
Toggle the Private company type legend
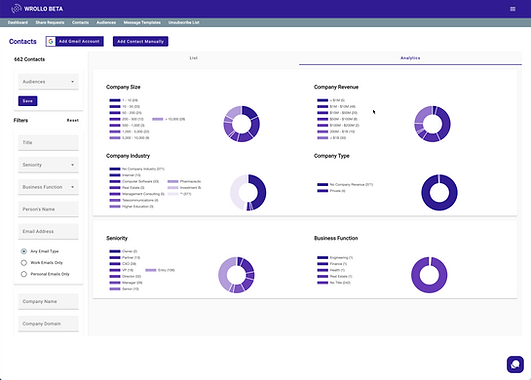pyautogui.click(x=331, y=191)
